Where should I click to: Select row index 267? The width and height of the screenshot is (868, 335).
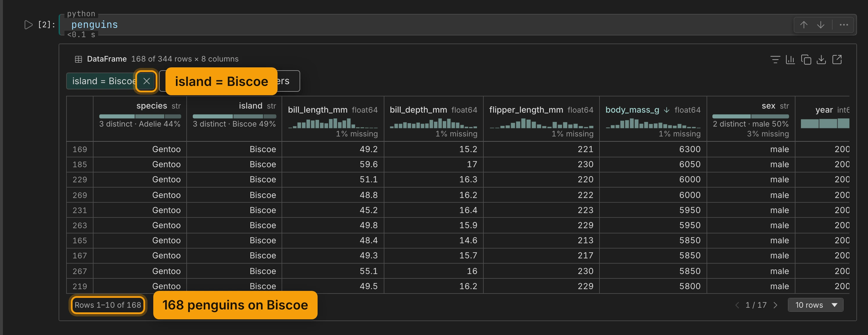pos(80,271)
